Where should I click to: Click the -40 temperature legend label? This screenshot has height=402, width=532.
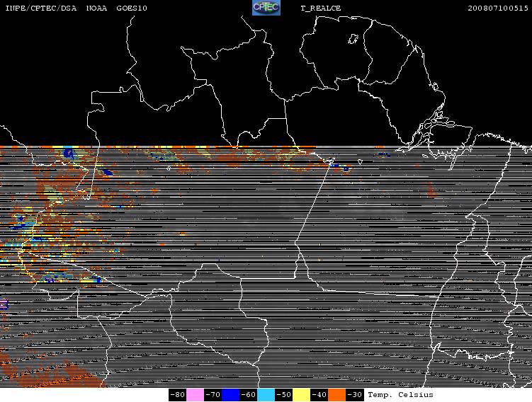(319, 395)
